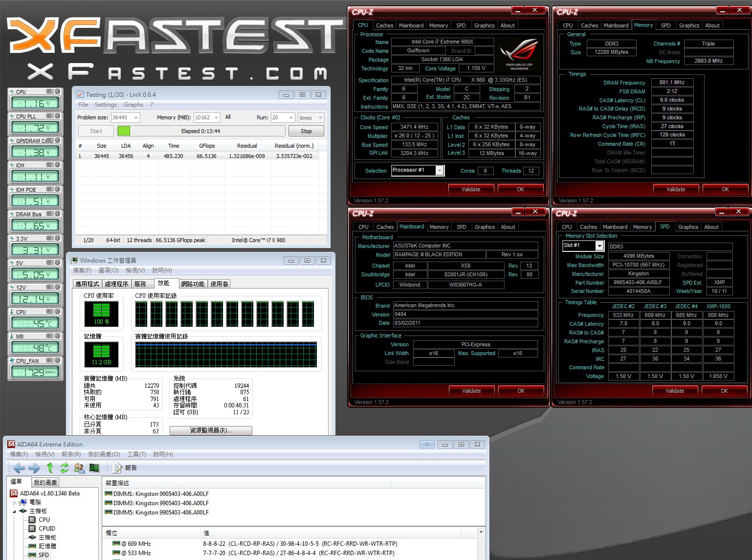The height and width of the screenshot is (560, 752).
Task: Close the IOH PCIE voltage gadget
Action: click(x=58, y=189)
